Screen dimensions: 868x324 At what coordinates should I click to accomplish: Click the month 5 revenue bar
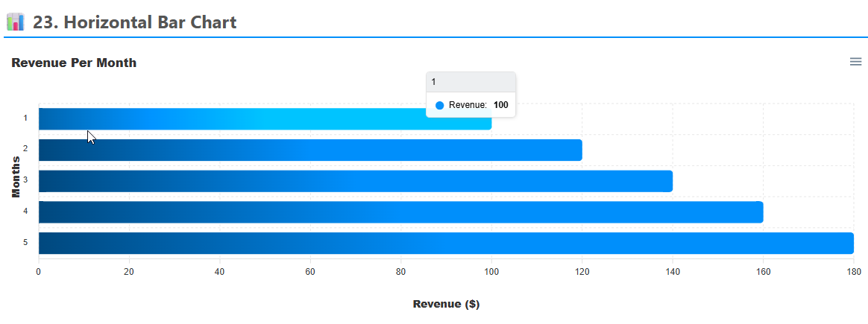(445, 243)
